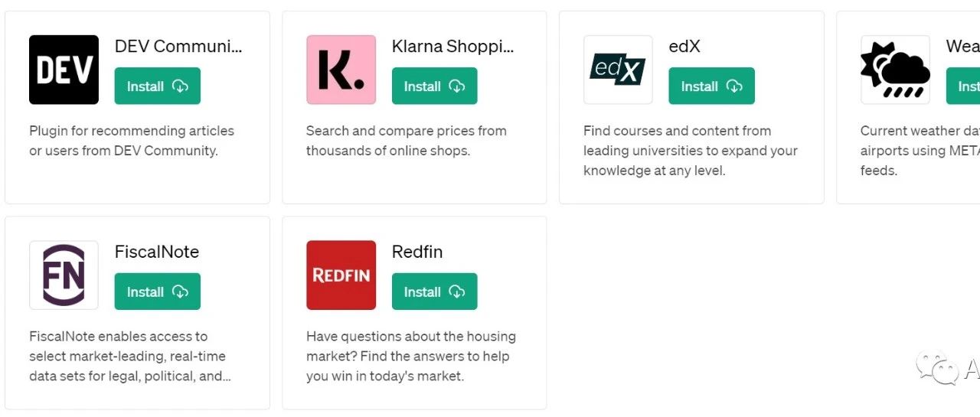Click the Redfin housing market description text
This screenshot has height=417, width=980.
coord(411,357)
